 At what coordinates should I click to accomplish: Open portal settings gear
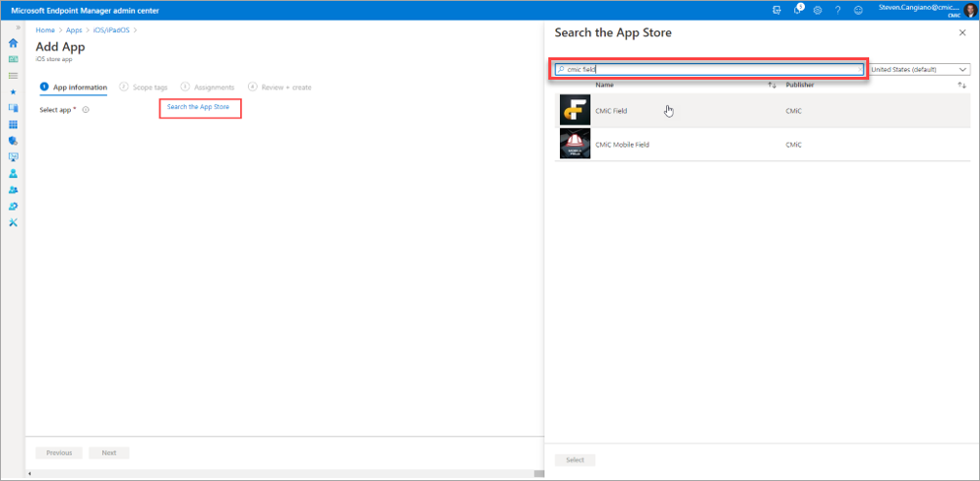point(817,11)
